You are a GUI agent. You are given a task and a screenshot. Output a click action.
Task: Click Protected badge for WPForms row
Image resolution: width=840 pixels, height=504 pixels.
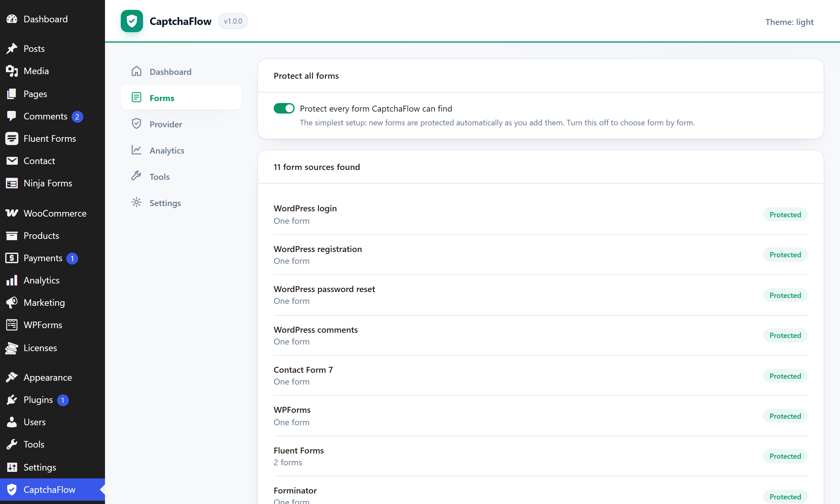click(785, 416)
